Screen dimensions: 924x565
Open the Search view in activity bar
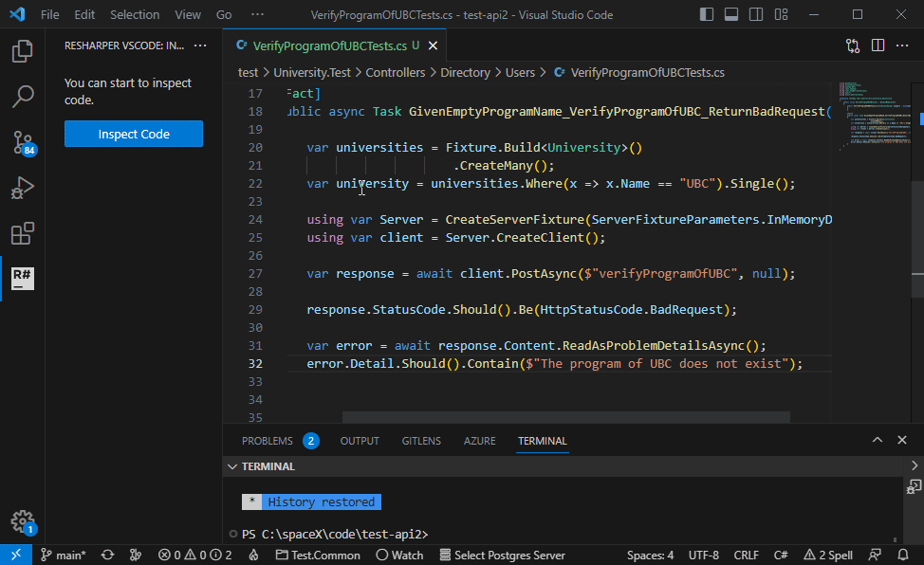pos(23,97)
